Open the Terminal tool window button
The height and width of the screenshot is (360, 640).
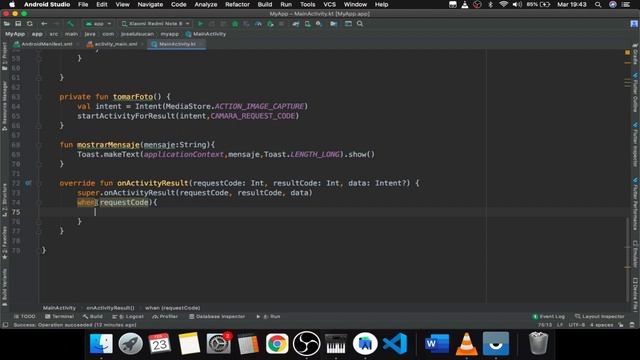(60, 316)
